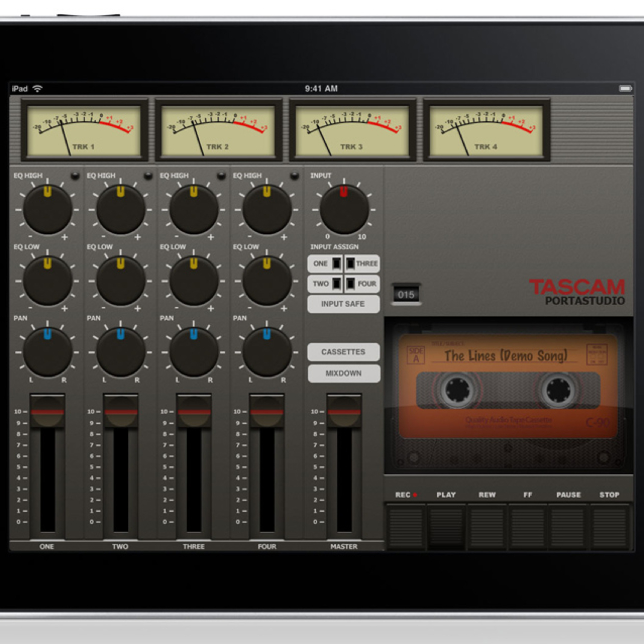The image size is (644, 644).
Task: Click the EQ LOW knob on channel three
Action: (x=194, y=281)
